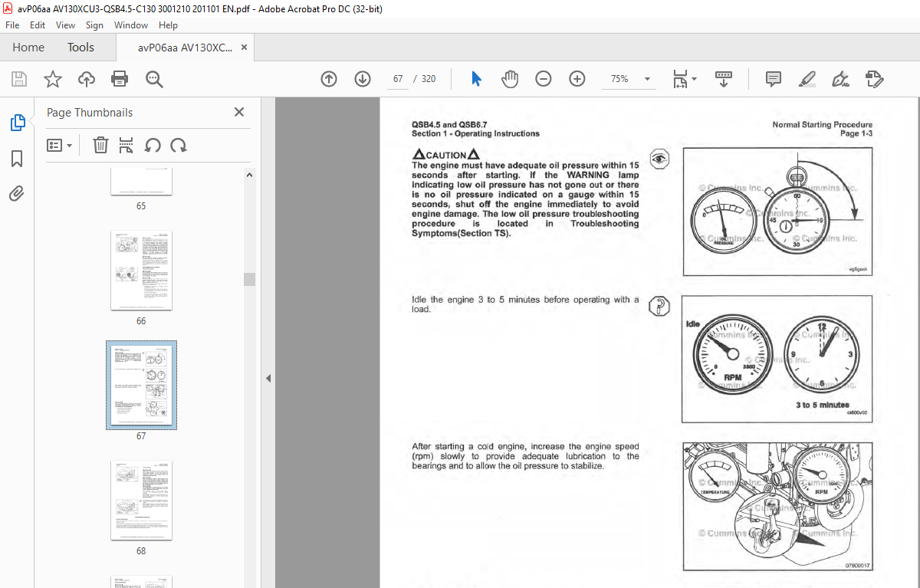The width and height of the screenshot is (920, 588).
Task: Click the 'QSB4.5 and QSB6.7' heading text
Action: pos(449,125)
